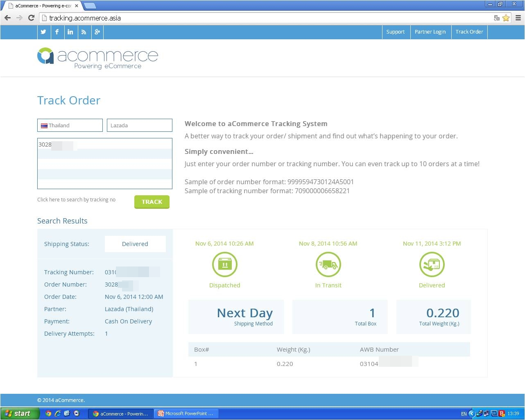The height and width of the screenshot is (420, 525).
Task: Click the 'AWB Number' column header
Action: [379, 350]
